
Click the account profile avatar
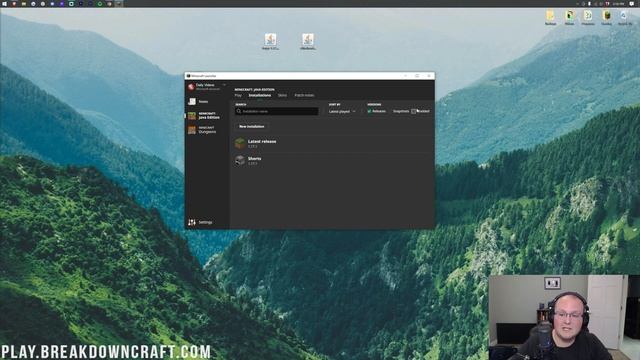[191, 87]
